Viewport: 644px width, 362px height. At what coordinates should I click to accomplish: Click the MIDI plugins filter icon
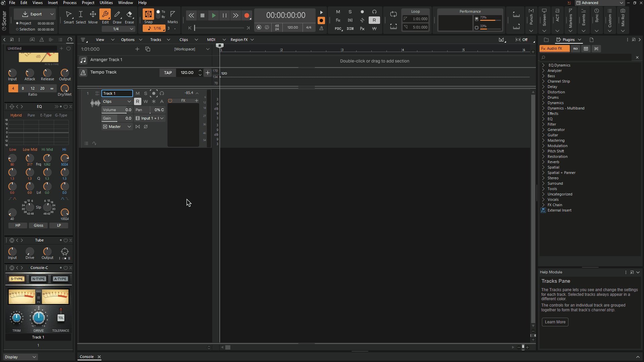click(x=576, y=49)
